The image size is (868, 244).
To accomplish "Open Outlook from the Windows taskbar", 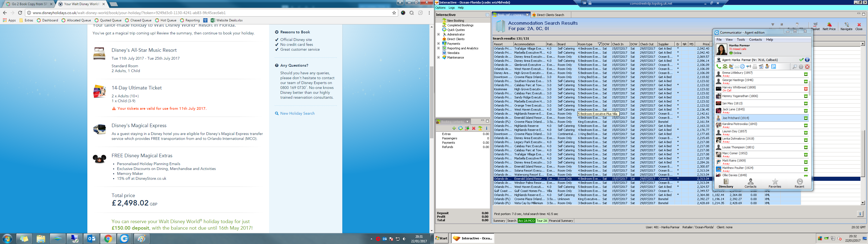I will pos(91,239).
